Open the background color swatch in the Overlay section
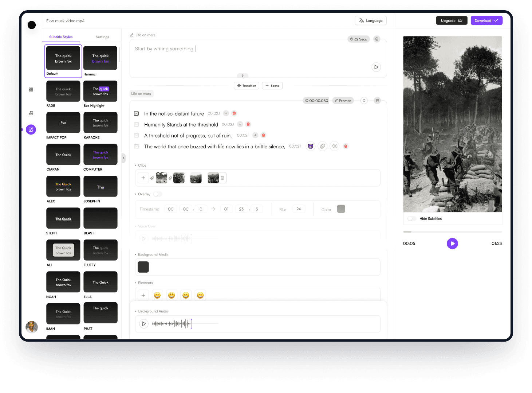The width and height of the screenshot is (532, 393). point(341,209)
